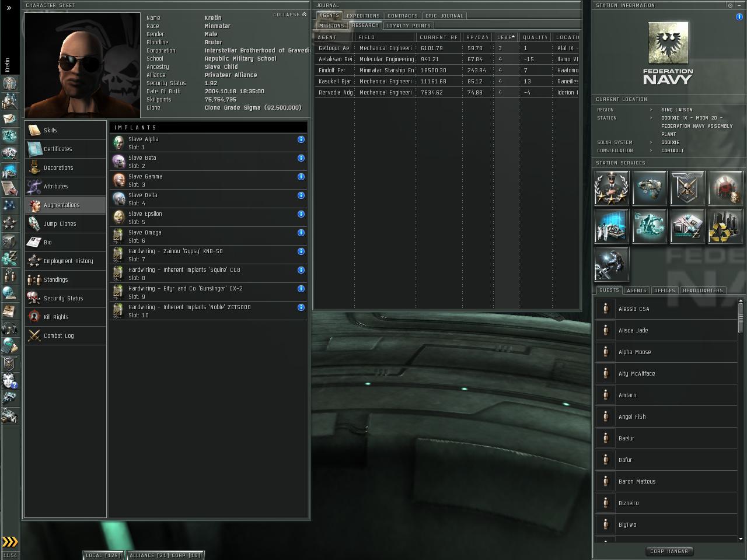This screenshot has width=747, height=560.
Task: Click the Federation Navy eagle logo
Action: [x=668, y=44]
